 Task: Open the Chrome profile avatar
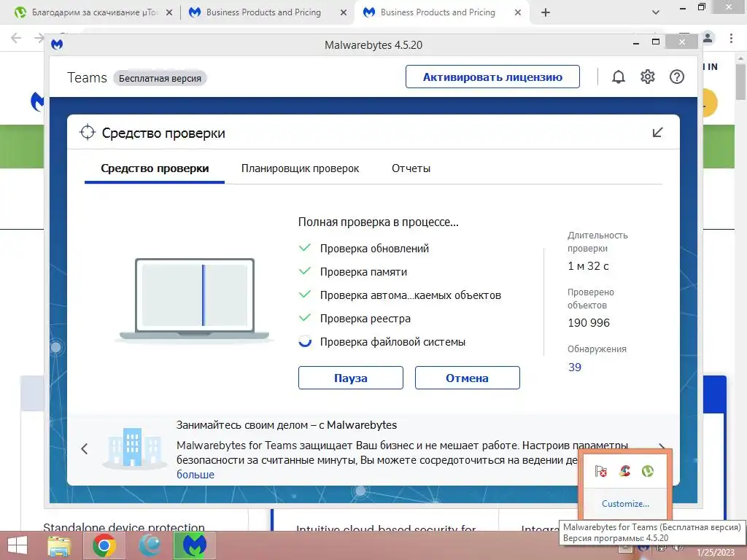pyautogui.click(x=708, y=38)
